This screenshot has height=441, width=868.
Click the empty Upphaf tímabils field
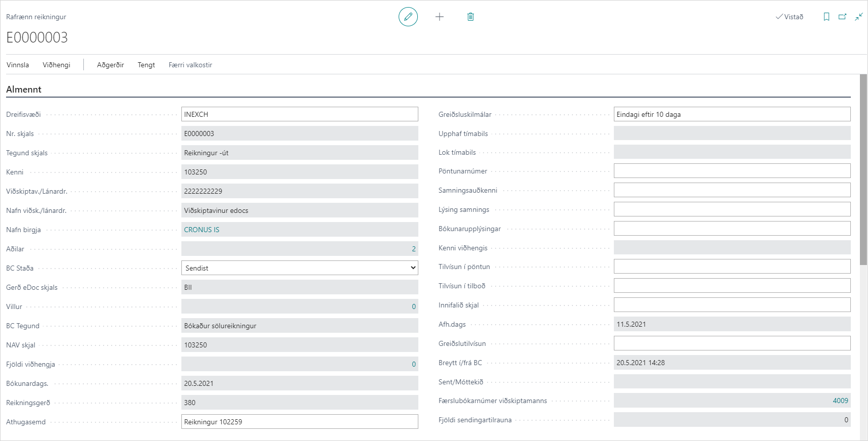[732, 133]
